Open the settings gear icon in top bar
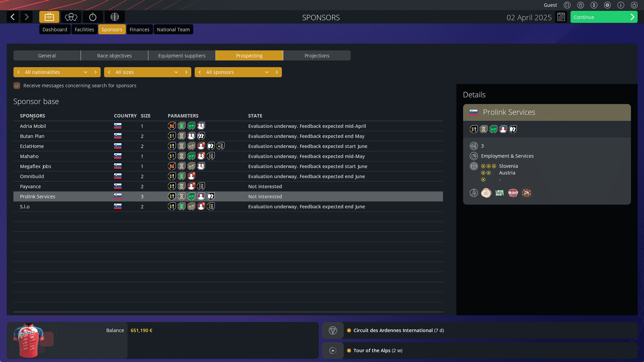 click(607, 5)
